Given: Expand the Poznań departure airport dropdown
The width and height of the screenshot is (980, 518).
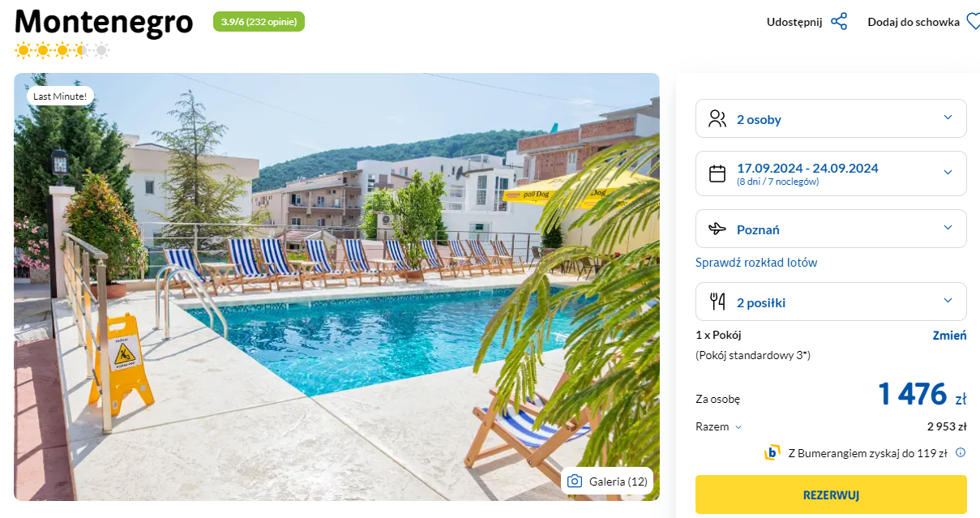Looking at the screenshot, I should (831, 229).
